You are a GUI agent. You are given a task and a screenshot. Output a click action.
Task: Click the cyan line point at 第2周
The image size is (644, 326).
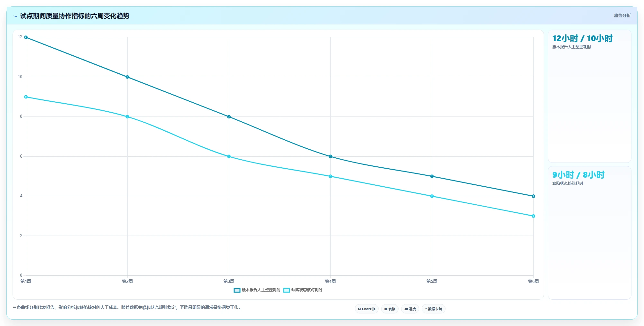pos(127,117)
